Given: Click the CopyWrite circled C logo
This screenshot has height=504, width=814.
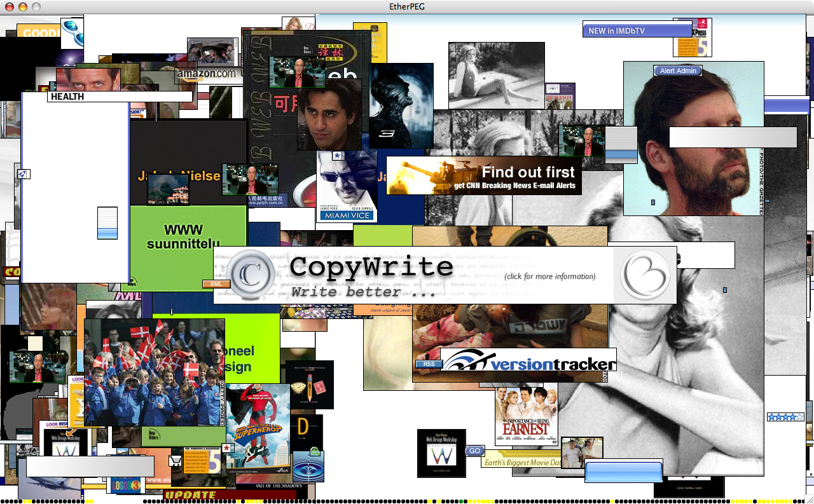Looking at the screenshot, I should pos(251,275).
